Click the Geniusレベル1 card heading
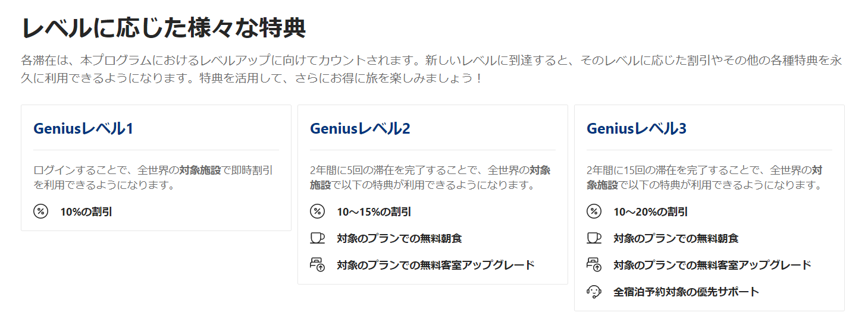This screenshot has width=868, height=319. (83, 128)
